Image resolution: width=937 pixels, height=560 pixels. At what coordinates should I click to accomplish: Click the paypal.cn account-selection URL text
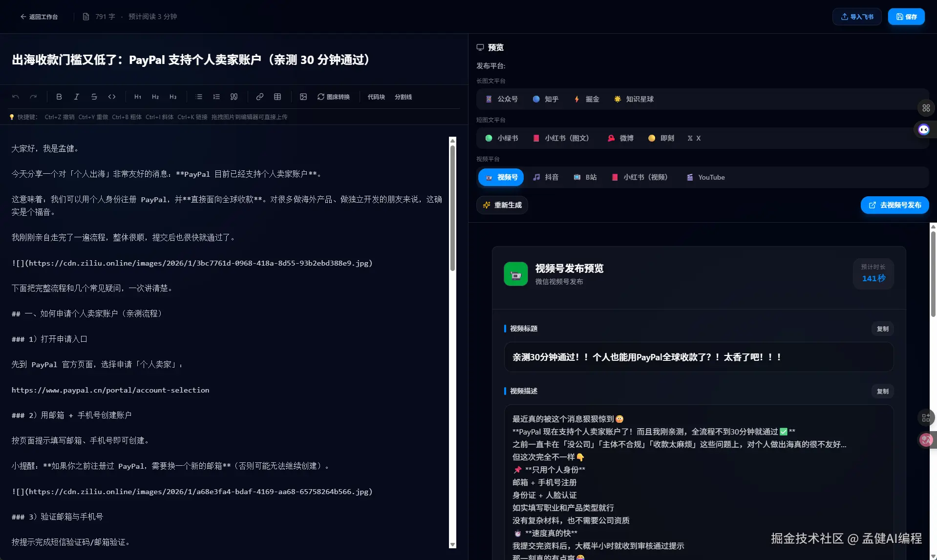(x=110, y=390)
